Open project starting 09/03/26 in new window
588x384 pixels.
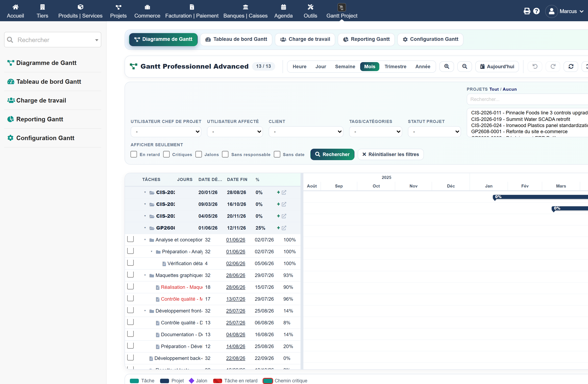point(284,204)
